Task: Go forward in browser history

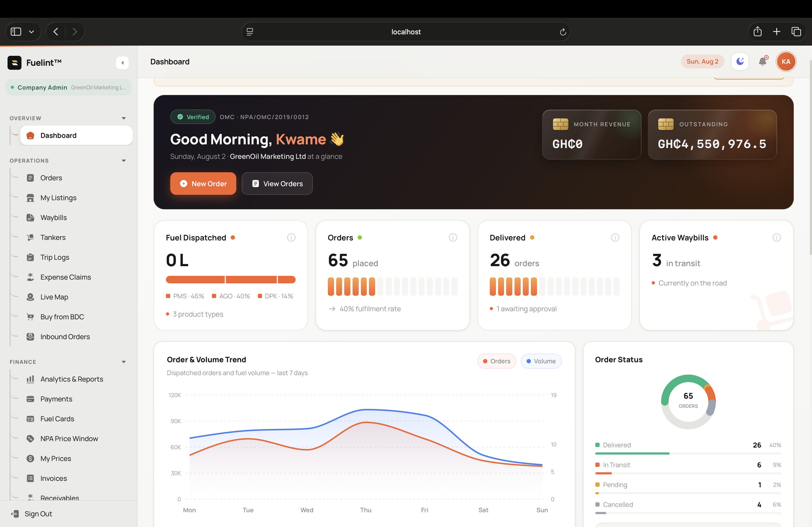Action: tap(75, 32)
